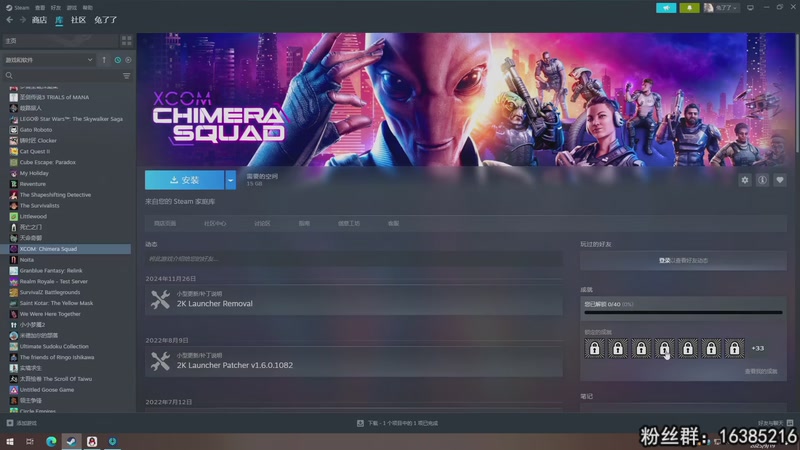800x450 pixels.
Task: Select XCOM: Chimera Squad entry
Action: pos(66,249)
